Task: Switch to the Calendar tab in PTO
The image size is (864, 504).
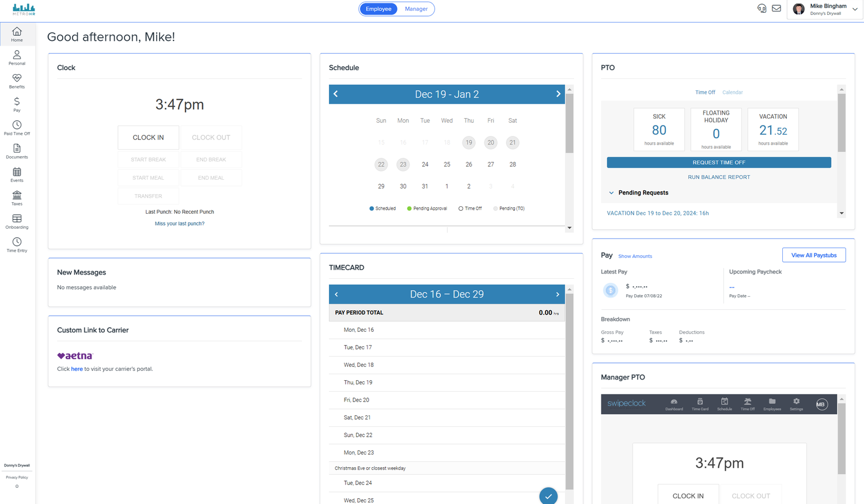Action: click(732, 92)
